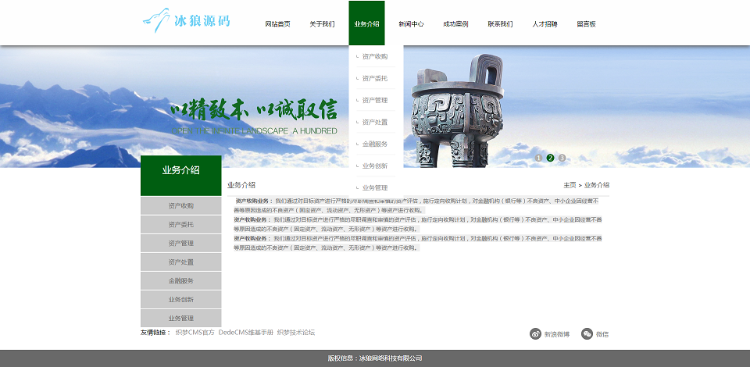The image size is (750, 367).
Task: Open 成功案例 in the top navigation
Action: [455, 24]
